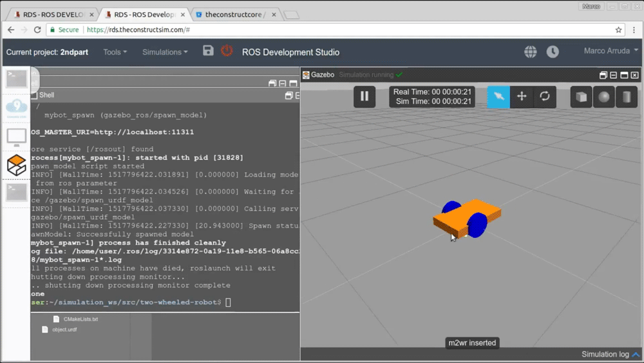Switch to the theconstructcore browser tab
The height and width of the screenshot is (363, 644).
click(x=233, y=14)
